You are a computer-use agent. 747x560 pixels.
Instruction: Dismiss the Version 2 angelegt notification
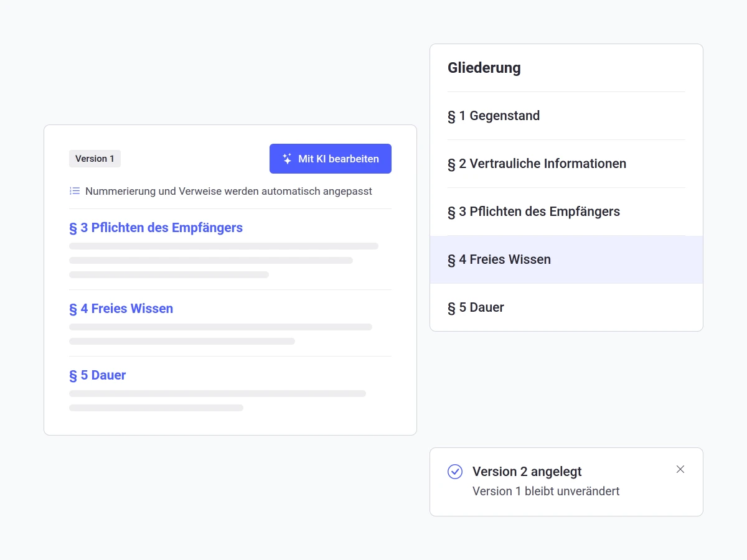coord(680,469)
